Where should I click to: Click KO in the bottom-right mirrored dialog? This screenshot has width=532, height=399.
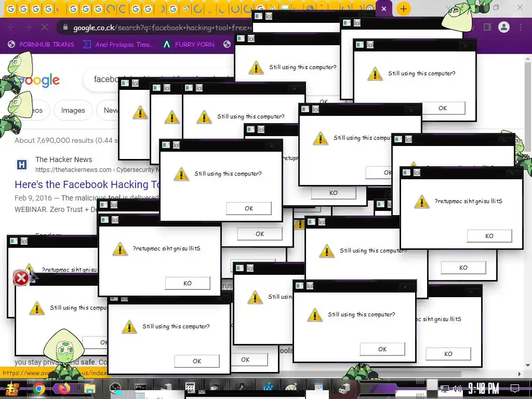point(448,354)
